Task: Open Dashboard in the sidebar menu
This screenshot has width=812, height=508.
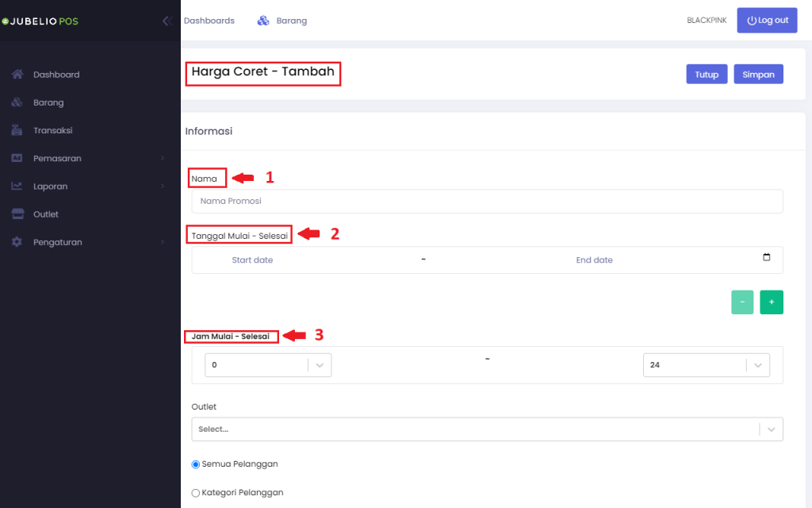Action: [x=56, y=75]
